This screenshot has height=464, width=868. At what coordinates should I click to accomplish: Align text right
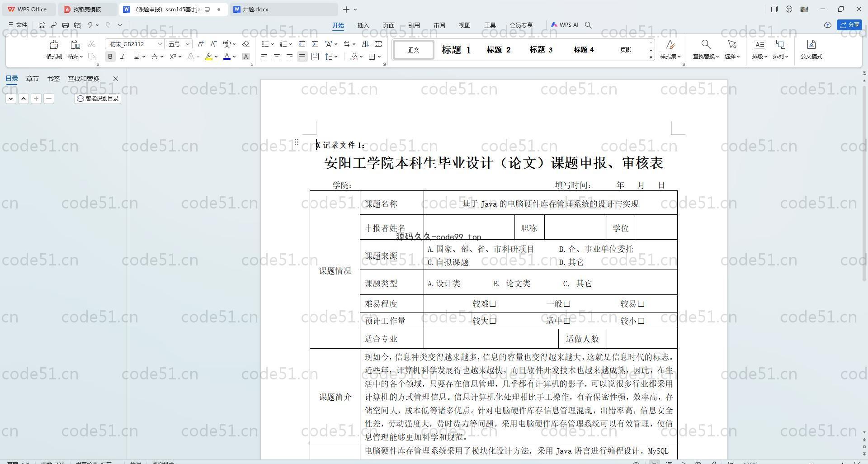[x=289, y=57]
